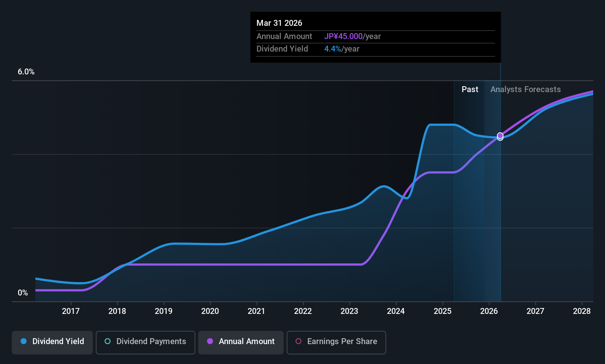The height and width of the screenshot is (364, 605).
Task: Click the 4.4% dividend yield tooltip value
Action: 333,49
